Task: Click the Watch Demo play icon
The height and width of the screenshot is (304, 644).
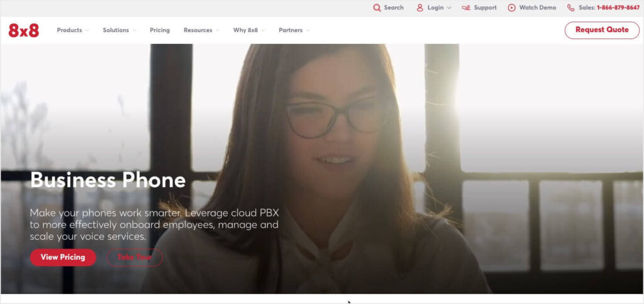Action: [511, 8]
